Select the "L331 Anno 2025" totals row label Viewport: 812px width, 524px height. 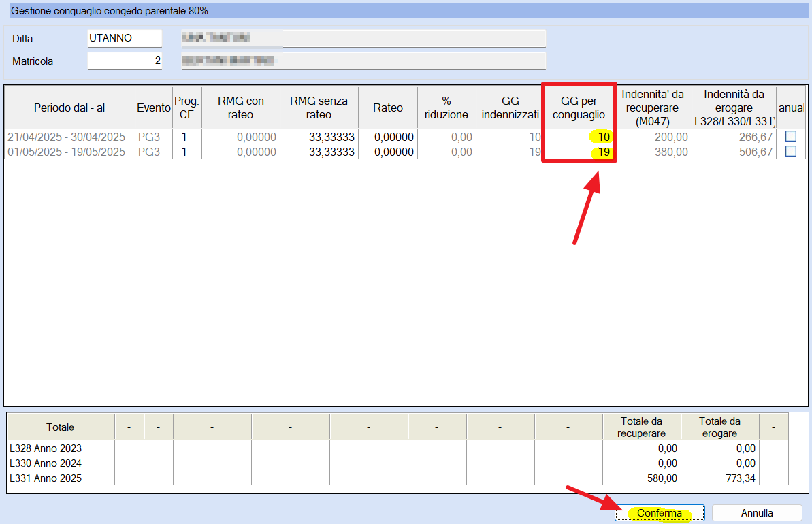pyautogui.click(x=61, y=478)
